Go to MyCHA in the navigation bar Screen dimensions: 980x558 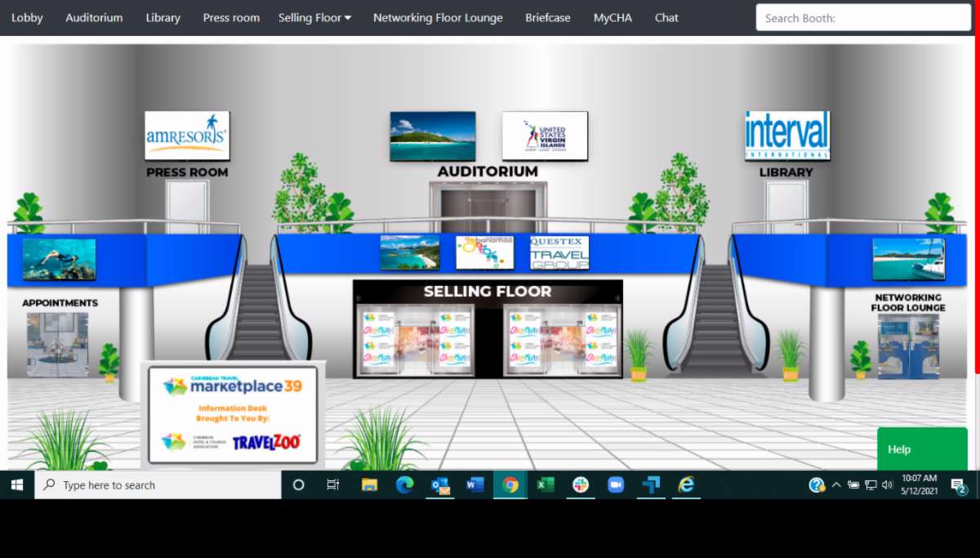(612, 18)
